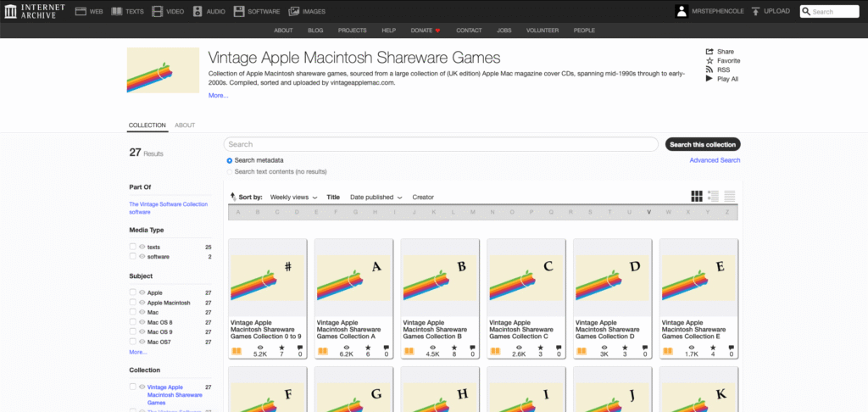Click the RSS feed icon

click(x=709, y=70)
